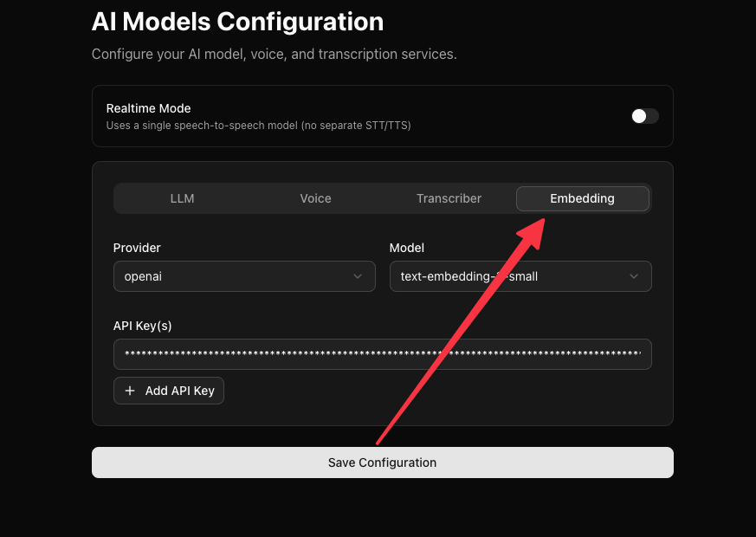Click the AI Models Configuration heading
This screenshot has height=537, width=756.
(x=237, y=22)
